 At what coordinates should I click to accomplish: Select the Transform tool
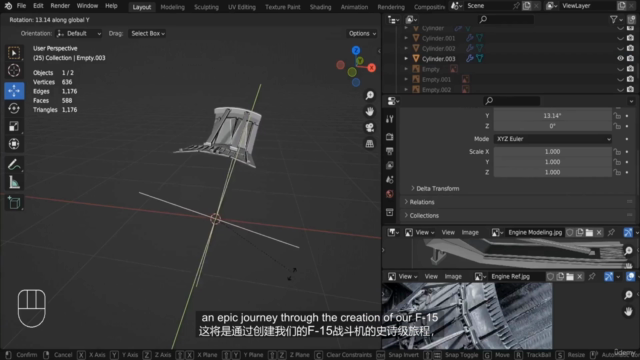pyautogui.click(x=14, y=144)
